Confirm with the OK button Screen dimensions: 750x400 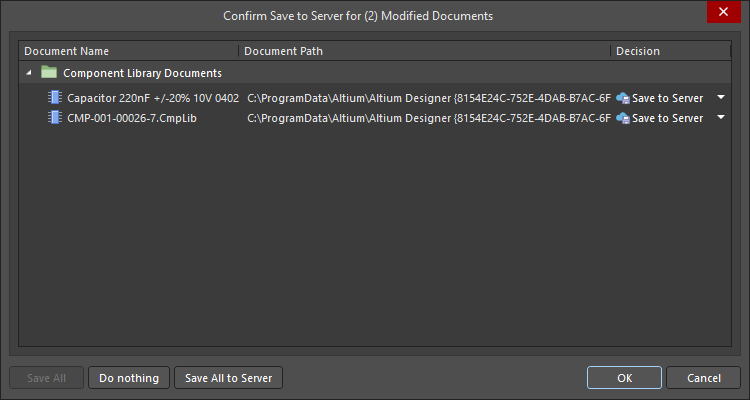point(624,378)
